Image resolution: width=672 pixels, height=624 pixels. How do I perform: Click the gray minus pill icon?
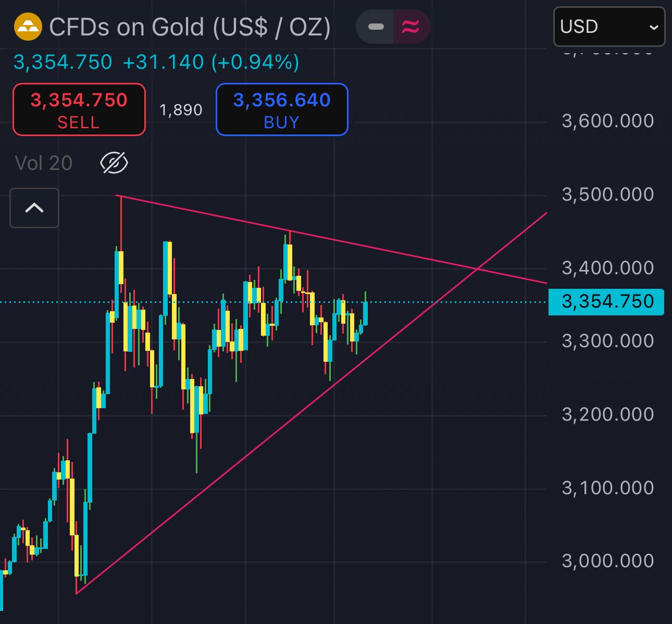pyautogui.click(x=376, y=27)
